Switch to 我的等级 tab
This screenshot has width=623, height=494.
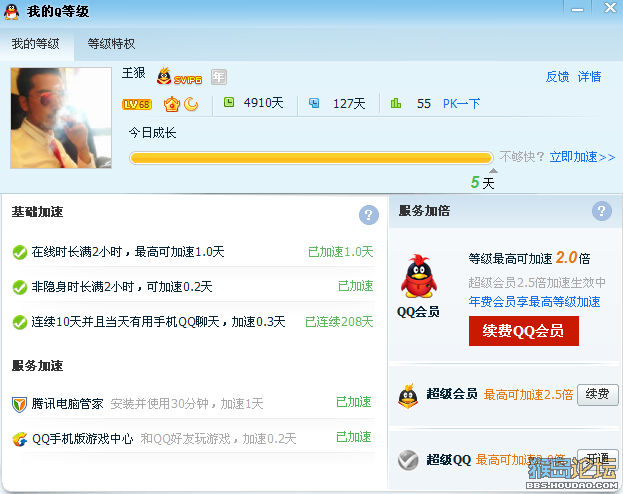click(36, 44)
